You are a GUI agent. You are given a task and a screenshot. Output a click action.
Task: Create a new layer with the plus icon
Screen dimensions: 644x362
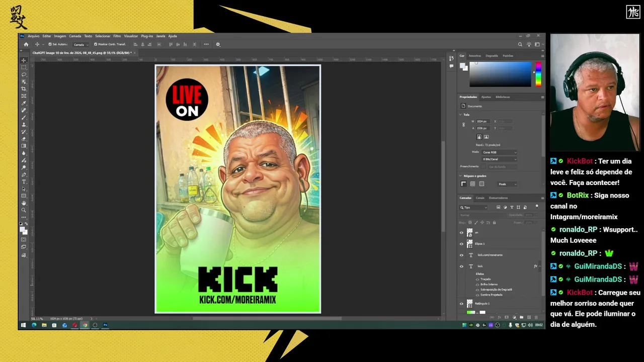tap(529, 317)
